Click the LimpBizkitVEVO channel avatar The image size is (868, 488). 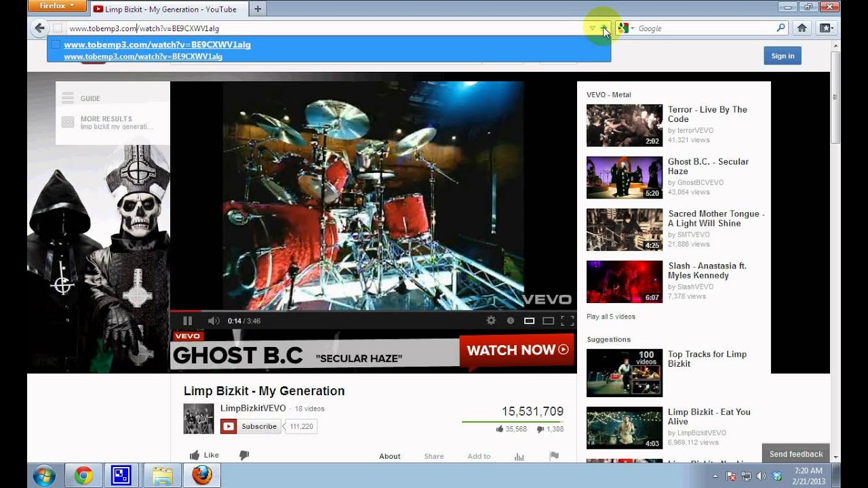199,419
